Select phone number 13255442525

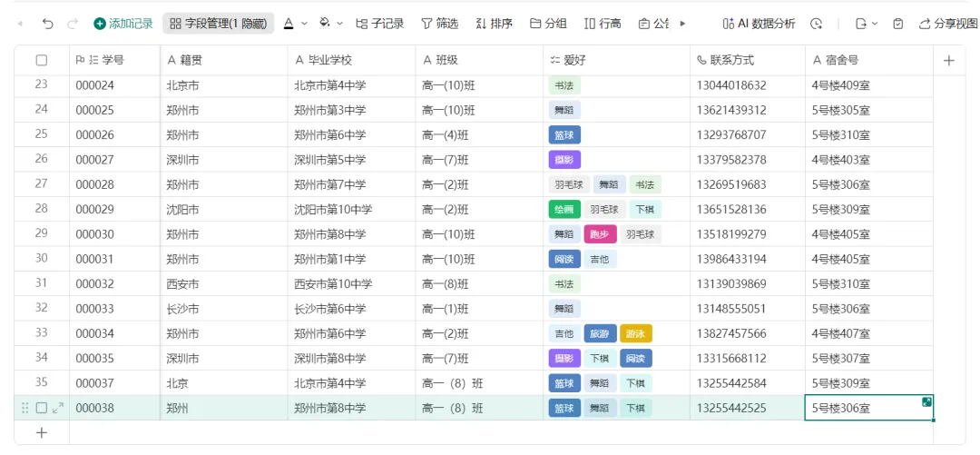pyautogui.click(x=748, y=408)
